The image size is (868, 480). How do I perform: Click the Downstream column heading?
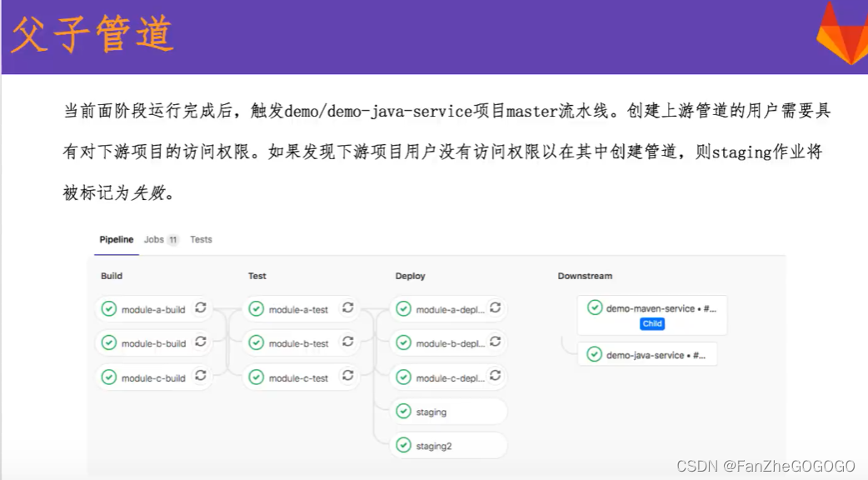(x=585, y=276)
